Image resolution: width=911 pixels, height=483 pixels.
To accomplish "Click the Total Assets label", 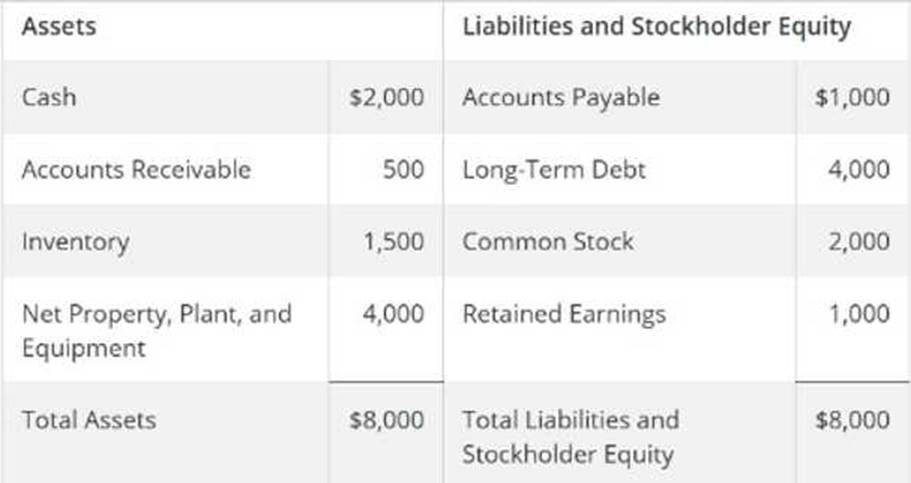I will tap(89, 419).
